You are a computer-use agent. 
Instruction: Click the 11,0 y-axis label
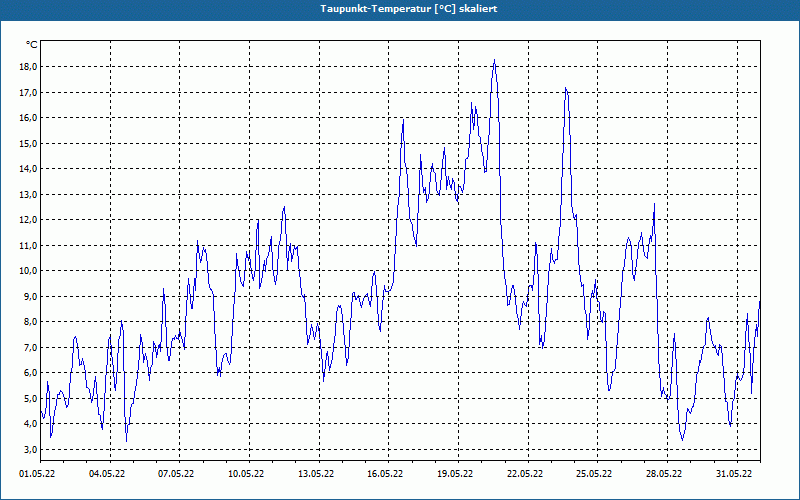[x=28, y=245]
